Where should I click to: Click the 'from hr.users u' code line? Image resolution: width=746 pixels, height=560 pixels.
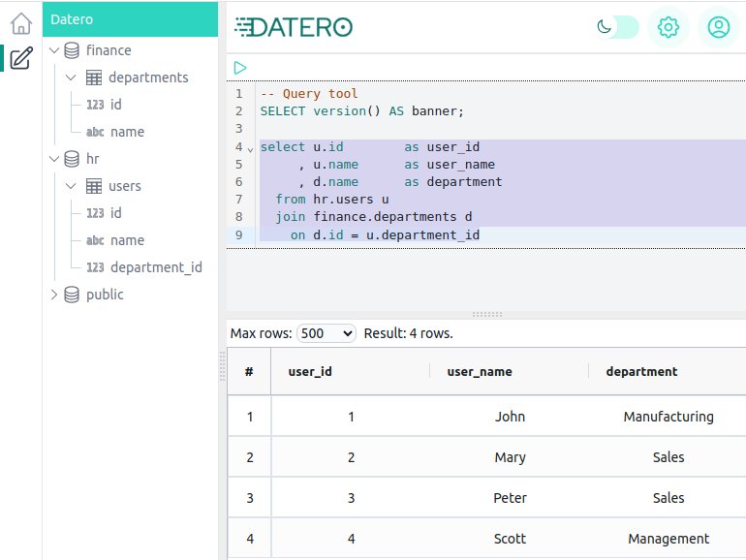click(332, 200)
